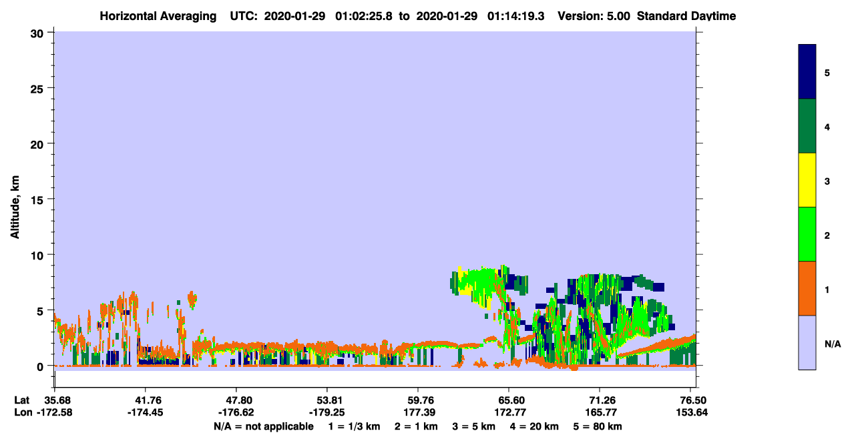The image size is (868, 445).
Task: Click the 'Version: 5.00' text in title
Action: pos(594,16)
